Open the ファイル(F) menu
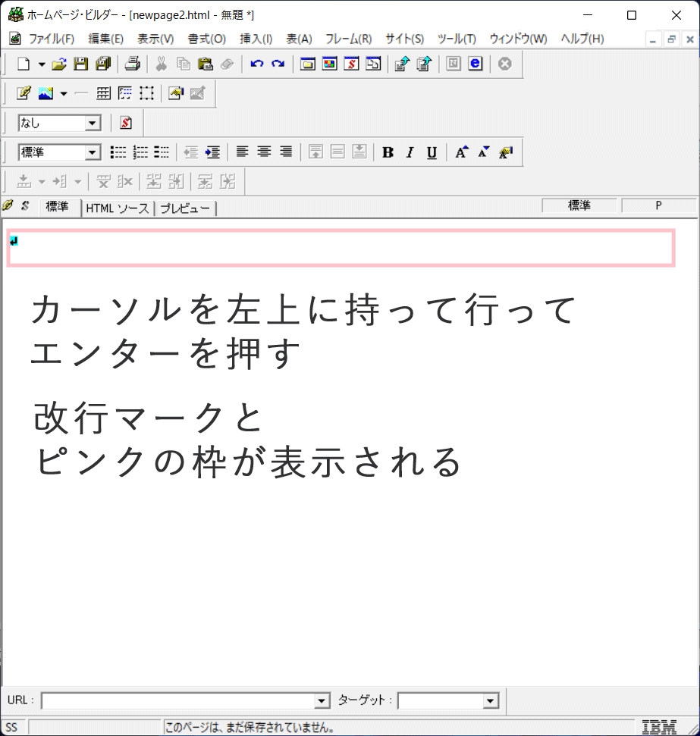Viewport: 700px width, 736px height. (x=51, y=39)
